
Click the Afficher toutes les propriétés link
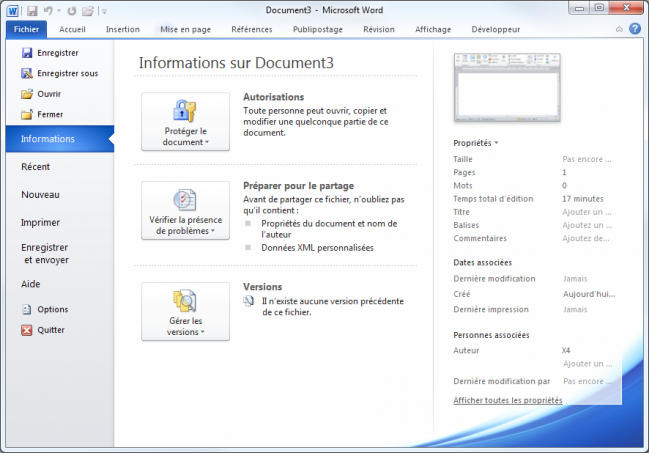[507, 400]
